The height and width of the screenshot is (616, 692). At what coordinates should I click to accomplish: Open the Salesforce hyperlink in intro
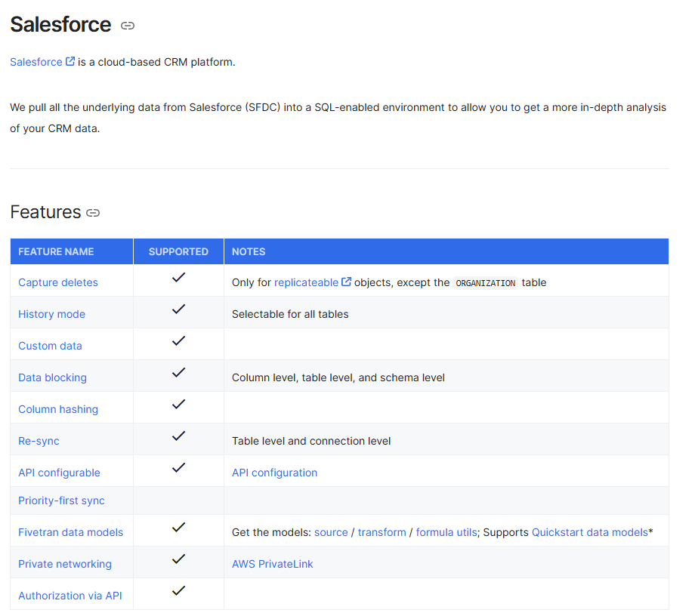click(36, 62)
